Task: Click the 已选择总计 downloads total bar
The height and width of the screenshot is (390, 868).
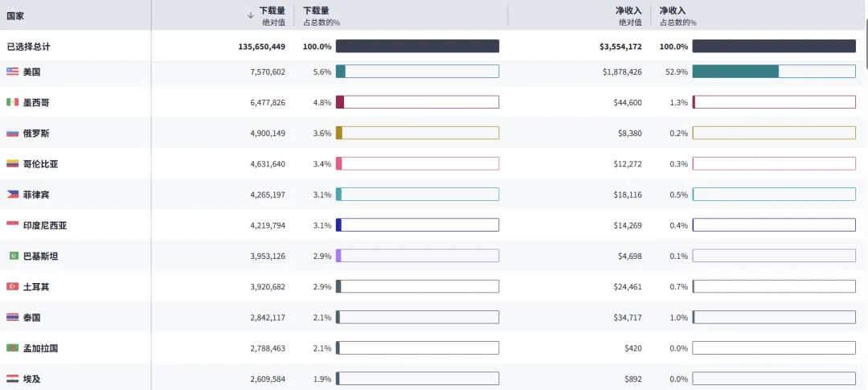Action: point(417,47)
